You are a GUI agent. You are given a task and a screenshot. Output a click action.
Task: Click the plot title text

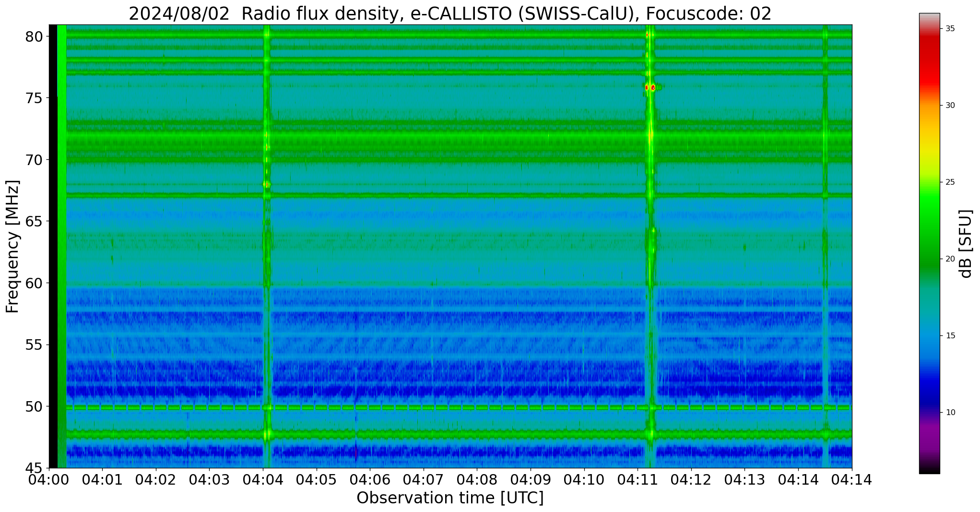pos(450,13)
